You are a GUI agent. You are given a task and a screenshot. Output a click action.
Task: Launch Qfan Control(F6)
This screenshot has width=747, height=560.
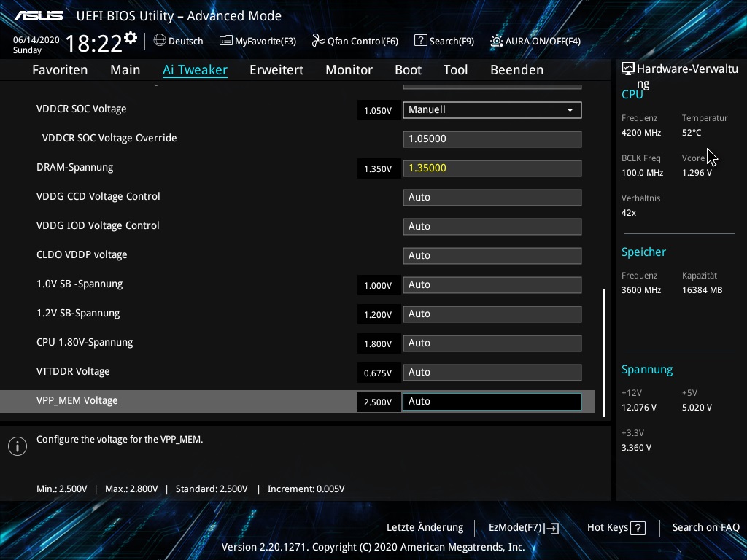click(x=355, y=41)
